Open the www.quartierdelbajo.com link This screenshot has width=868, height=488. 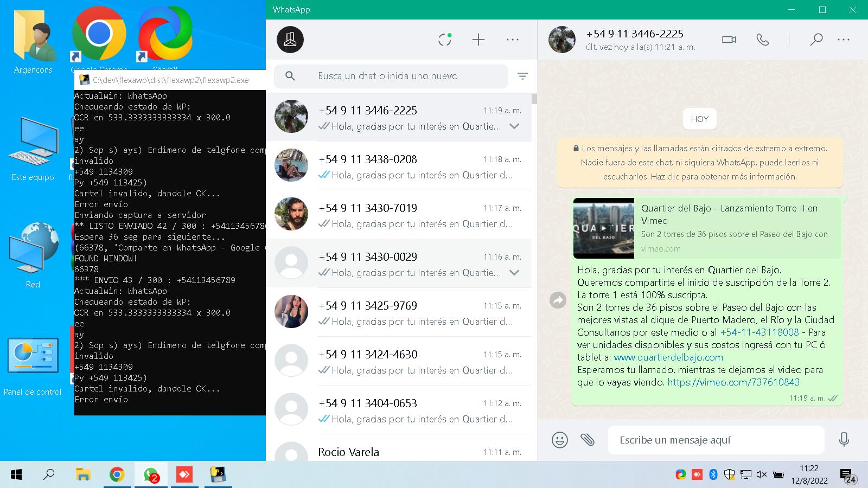pos(668,357)
